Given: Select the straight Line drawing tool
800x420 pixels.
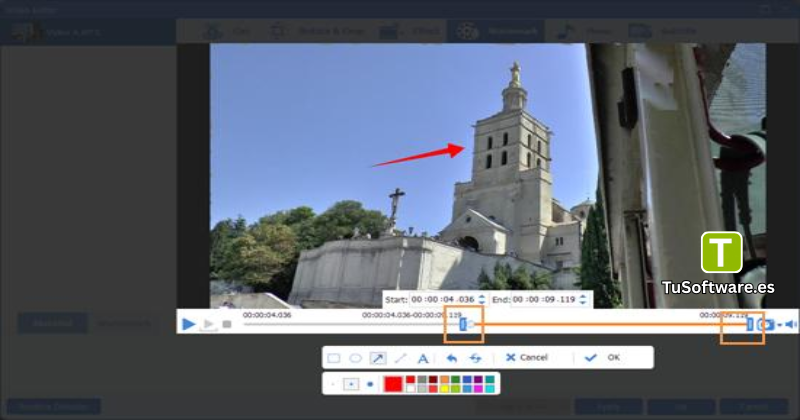Looking at the screenshot, I should [x=401, y=358].
